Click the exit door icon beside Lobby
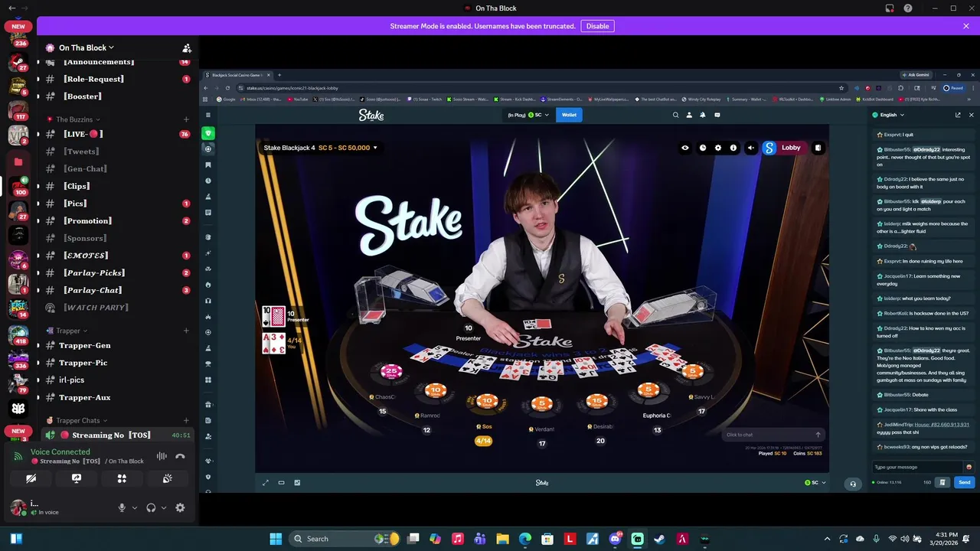This screenshot has height=551, width=980. point(818,148)
